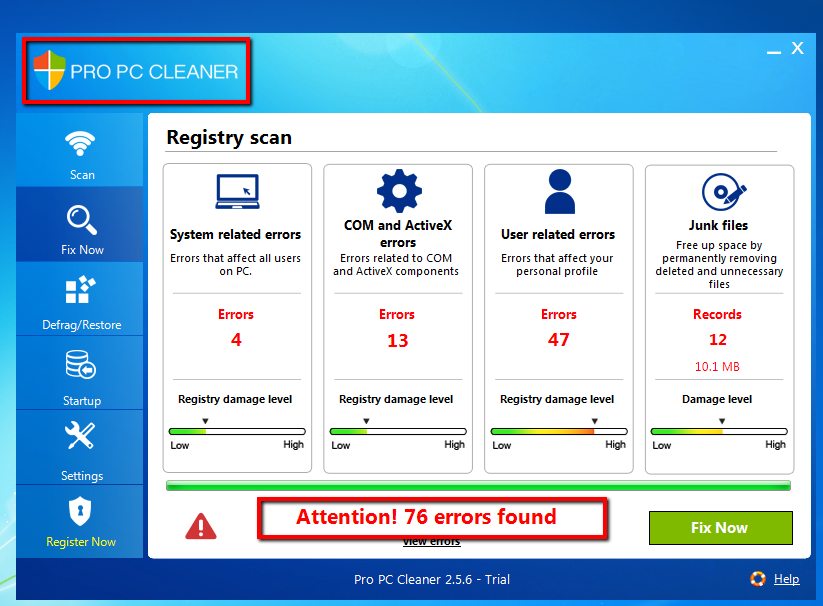Click the User related errors title
823x606 pixels.
558,234
